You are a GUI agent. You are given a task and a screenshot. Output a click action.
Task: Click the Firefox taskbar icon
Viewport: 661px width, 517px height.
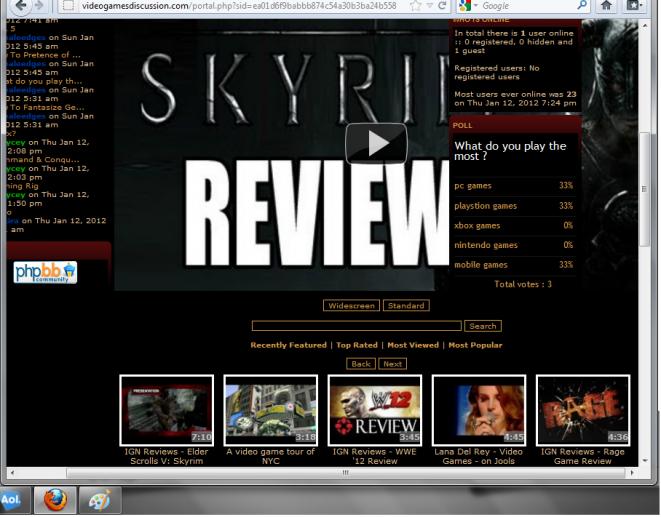pyautogui.click(x=55, y=500)
